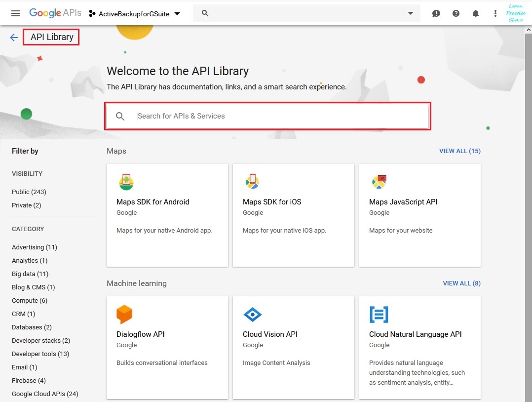This screenshot has height=402, width=532.
Task: Select the Maps JavaScript API title
Action: pos(403,201)
